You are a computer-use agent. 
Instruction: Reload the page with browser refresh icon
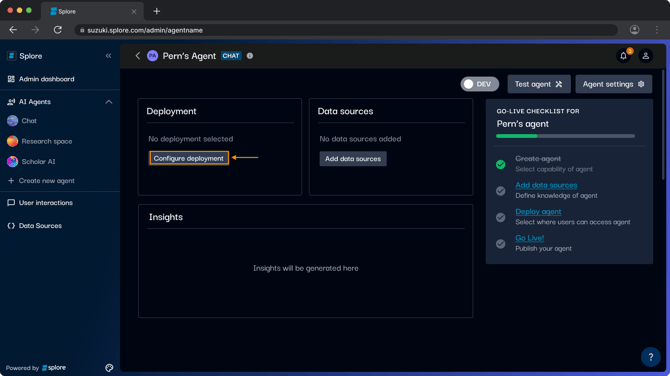pyautogui.click(x=58, y=30)
